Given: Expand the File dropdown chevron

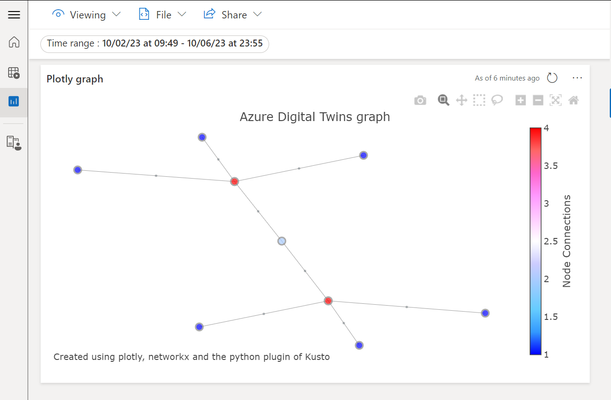Looking at the screenshot, I should 182,14.
